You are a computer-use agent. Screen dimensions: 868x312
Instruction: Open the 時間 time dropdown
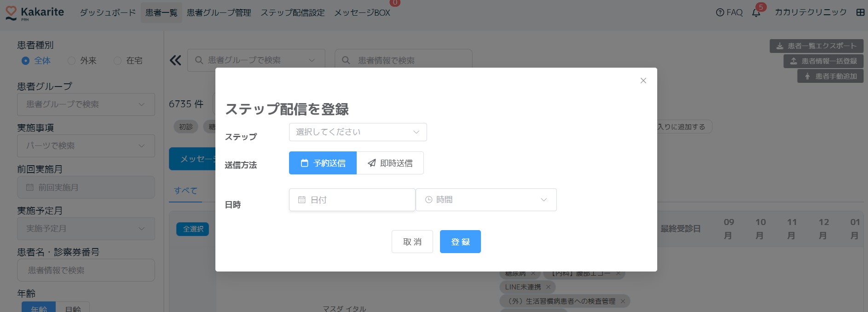click(486, 200)
